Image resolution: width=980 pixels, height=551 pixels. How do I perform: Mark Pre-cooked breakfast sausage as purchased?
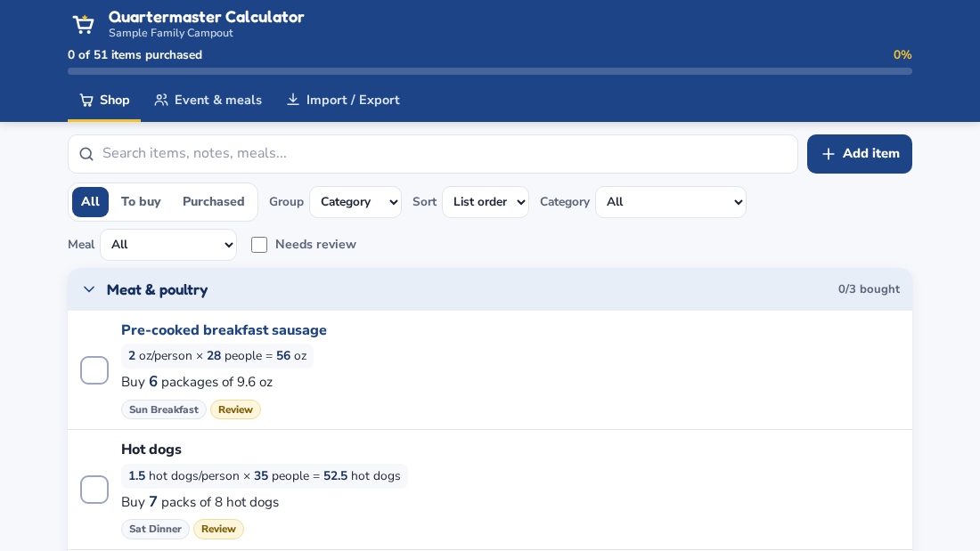(94, 370)
